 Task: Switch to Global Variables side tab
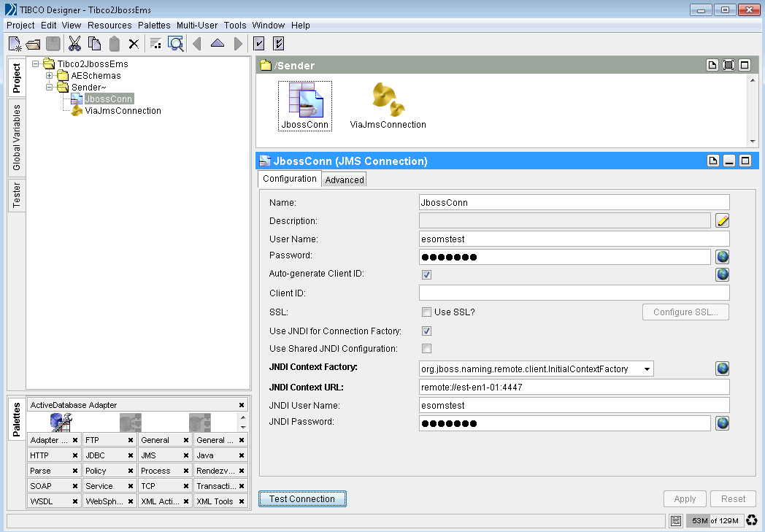[x=17, y=137]
